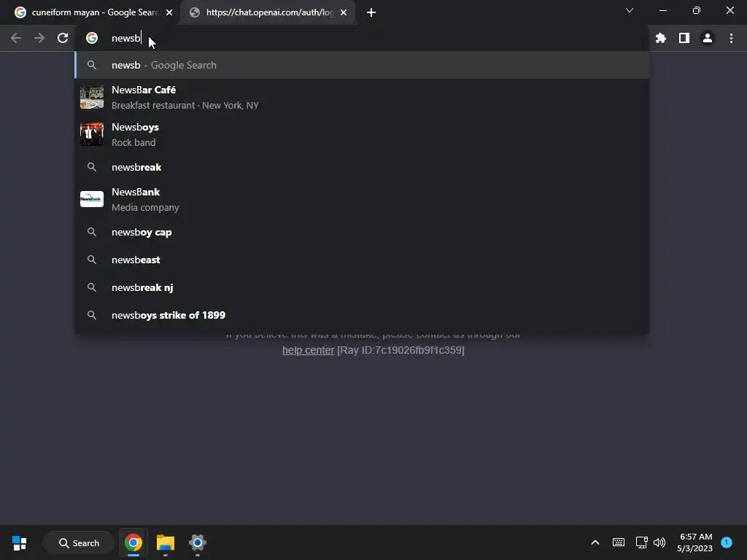This screenshot has width=747, height=560.
Task: Open the Extensions puzzle icon
Action: (x=661, y=38)
